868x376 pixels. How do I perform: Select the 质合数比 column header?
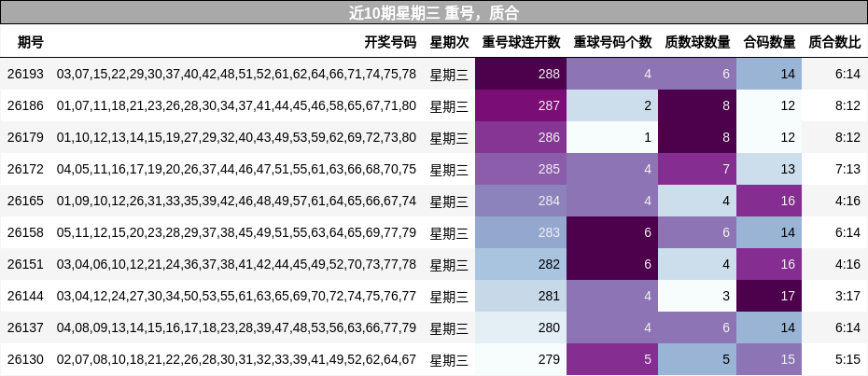click(834, 42)
